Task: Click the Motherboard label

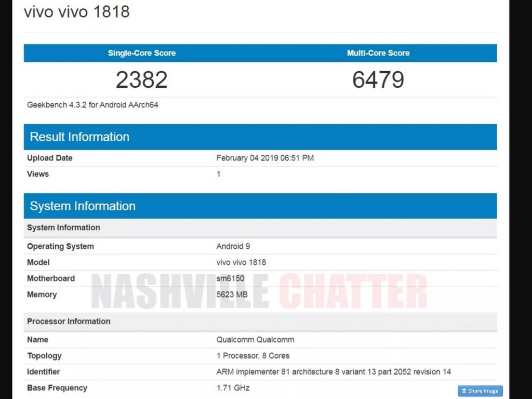Action: click(x=51, y=278)
